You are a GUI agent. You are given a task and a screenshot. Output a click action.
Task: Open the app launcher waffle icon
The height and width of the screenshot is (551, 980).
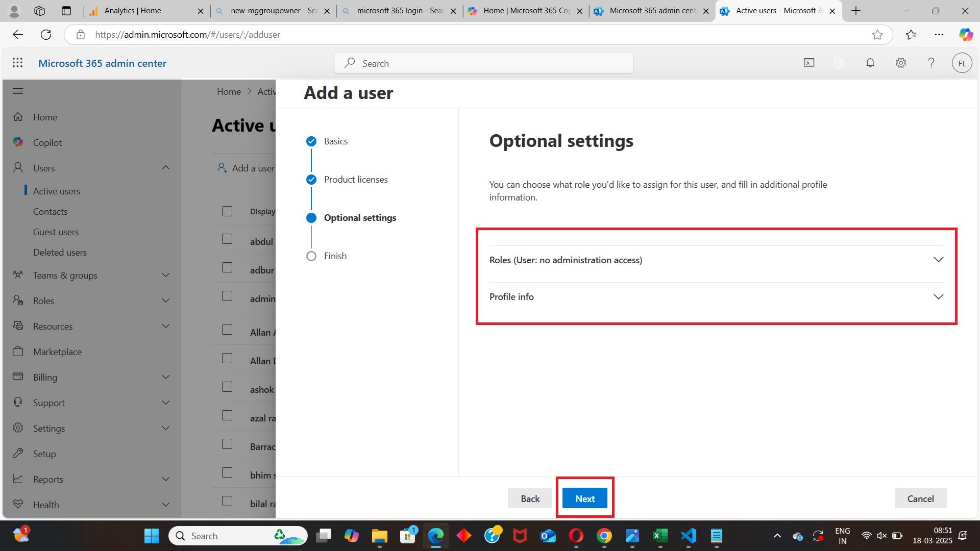click(x=18, y=63)
